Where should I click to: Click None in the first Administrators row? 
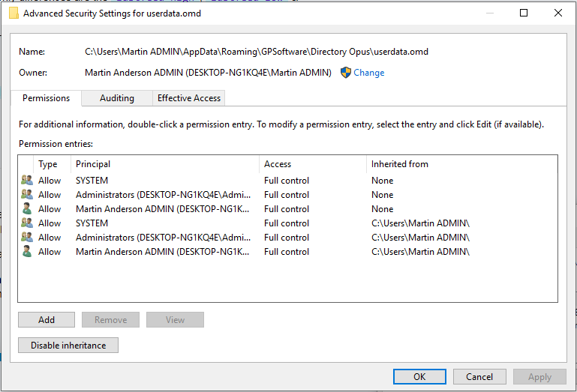point(382,195)
